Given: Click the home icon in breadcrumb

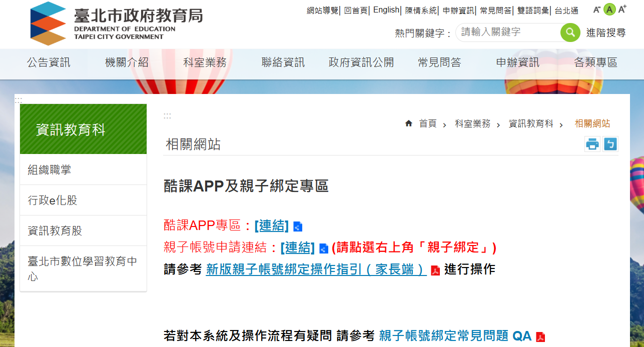Looking at the screenshot, I should point(409,123).
